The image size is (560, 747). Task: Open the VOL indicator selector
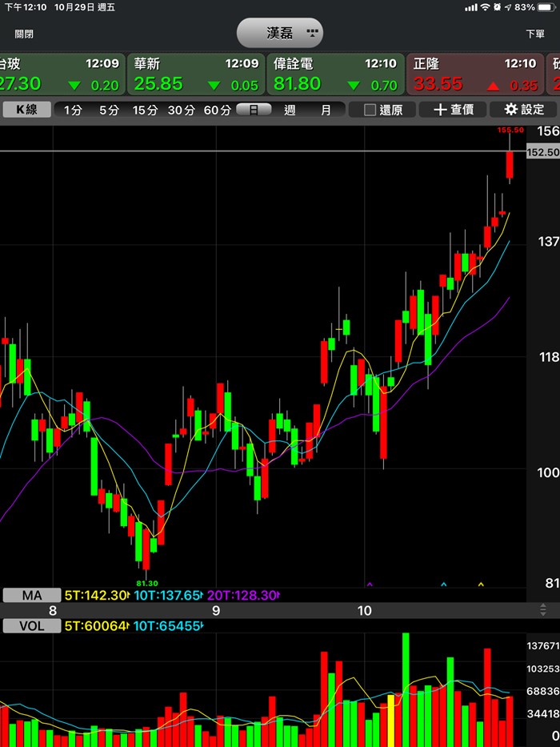(32, 625)
